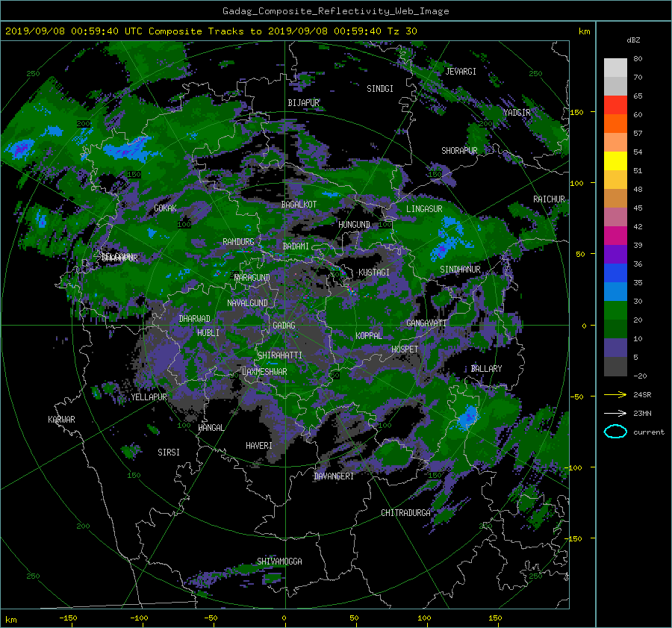
Task: Click the HAVERI city label
Action: [x=259, y=447]
